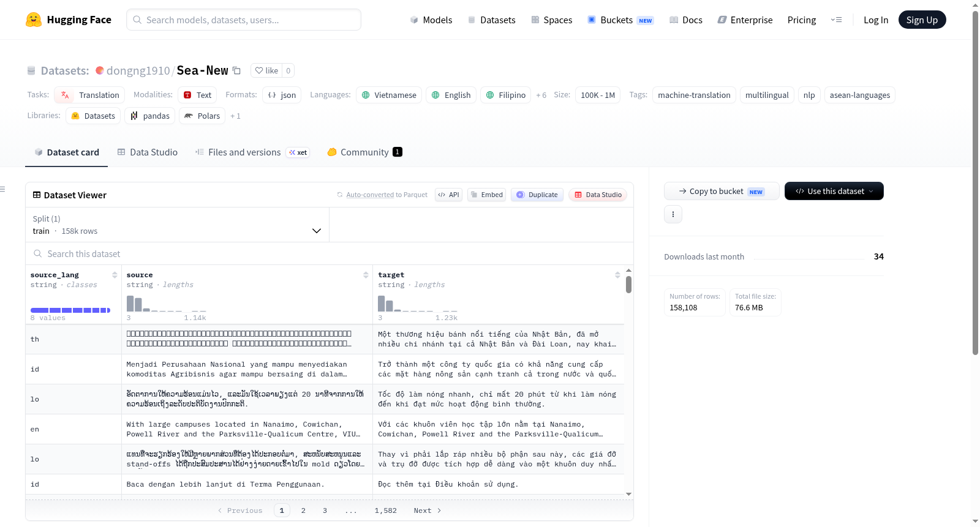Go to the Next page of rows
Screen dimensions: 980x527
point(428,510)
